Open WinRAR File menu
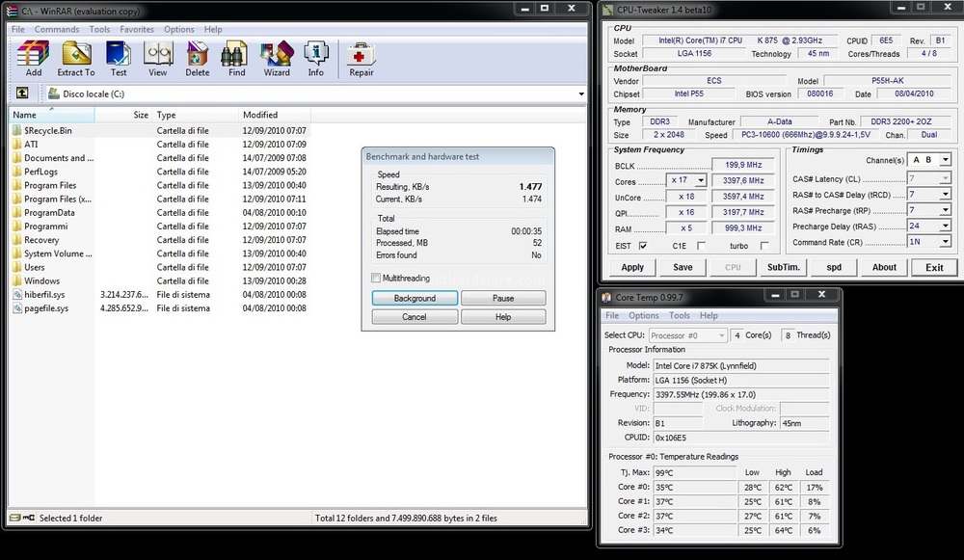 coord(17,29)
